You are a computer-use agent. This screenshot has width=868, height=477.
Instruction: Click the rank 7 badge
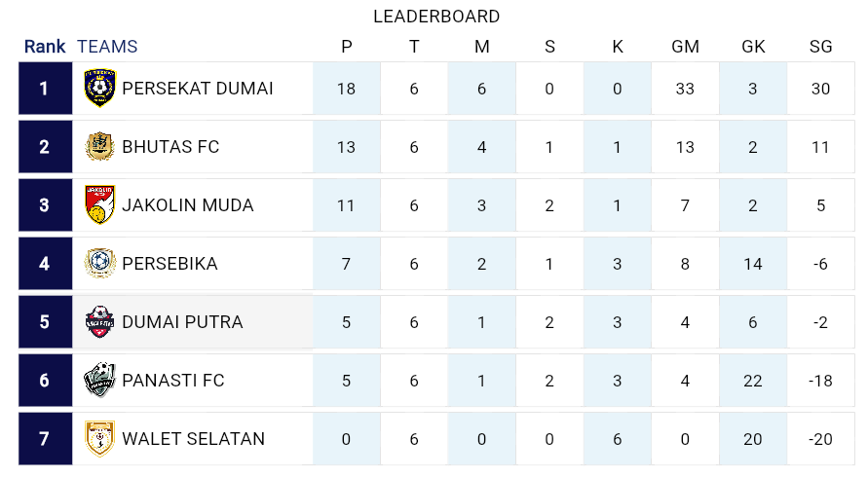pos(45,439)
